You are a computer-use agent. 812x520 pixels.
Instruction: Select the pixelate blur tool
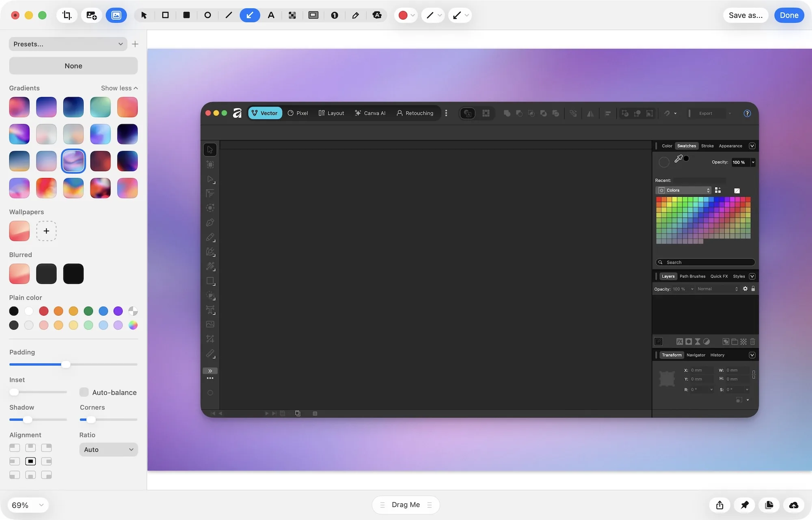click(292, 15)
